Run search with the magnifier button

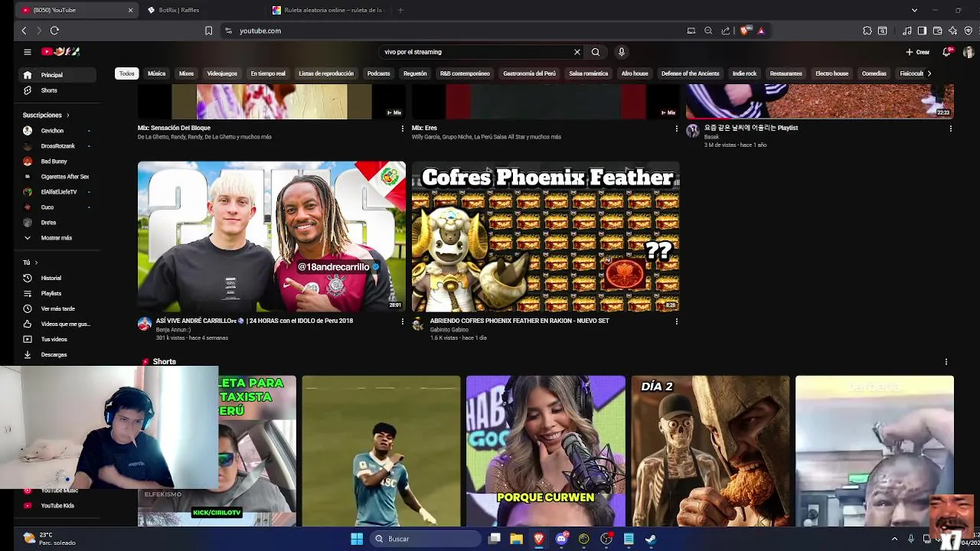[x=596, y=52]
